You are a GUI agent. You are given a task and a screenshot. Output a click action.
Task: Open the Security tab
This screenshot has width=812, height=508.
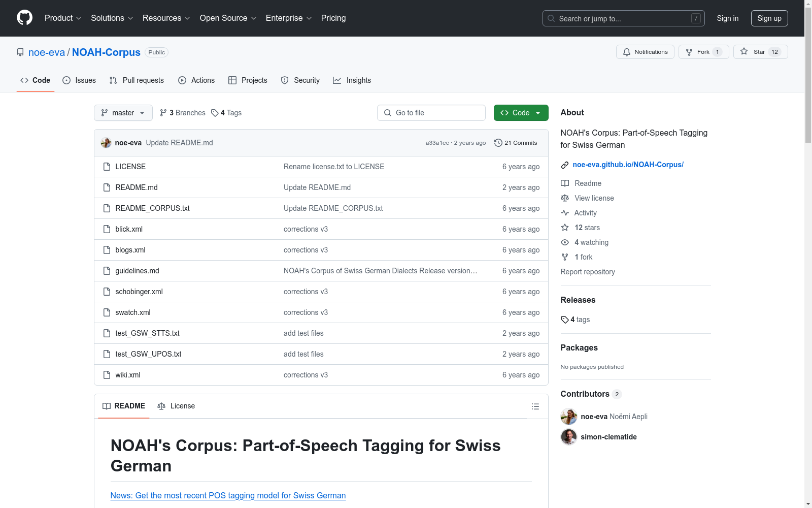point(300,80)
